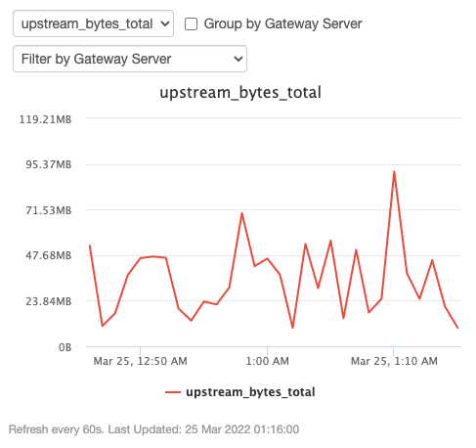Open Filter by Gateway Server dropdown
This screenshot has width=476, height=448.
(x=130, y=59)
